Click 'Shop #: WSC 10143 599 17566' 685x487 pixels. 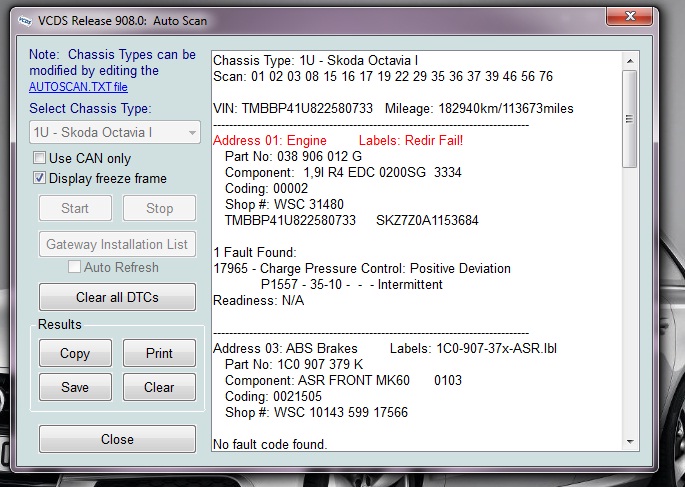[x=316, y=412]
